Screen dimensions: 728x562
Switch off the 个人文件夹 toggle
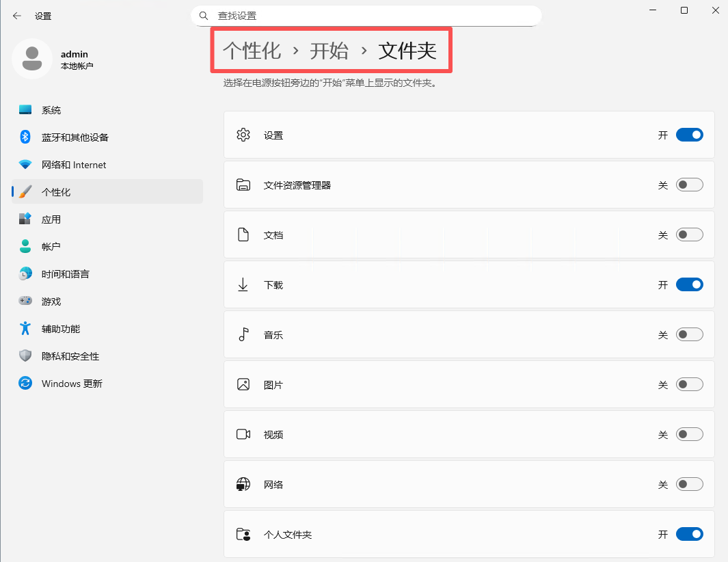click(x=689, y=535)
